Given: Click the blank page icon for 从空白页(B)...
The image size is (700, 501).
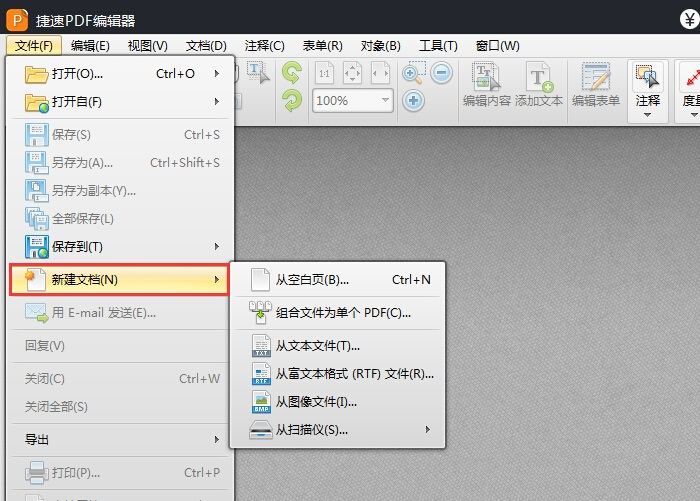Looking at the screenshot, I should pyautogui.click(x=261, y=280).
